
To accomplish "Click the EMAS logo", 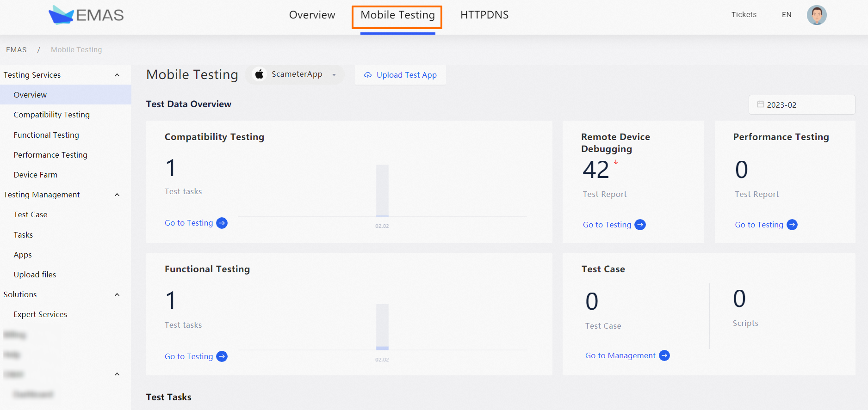I will pos(86,15).
